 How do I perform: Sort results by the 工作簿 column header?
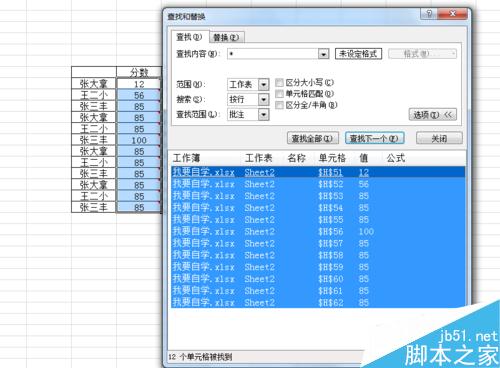[x=206, y=158]
